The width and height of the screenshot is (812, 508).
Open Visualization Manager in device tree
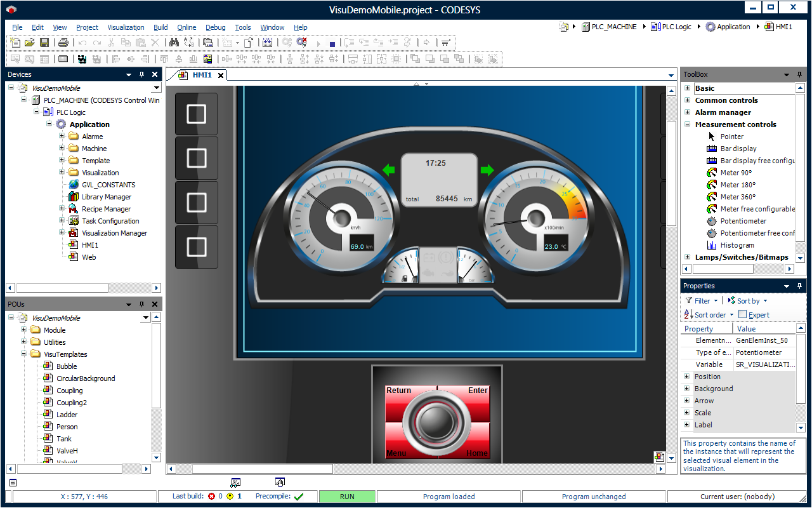114,233
